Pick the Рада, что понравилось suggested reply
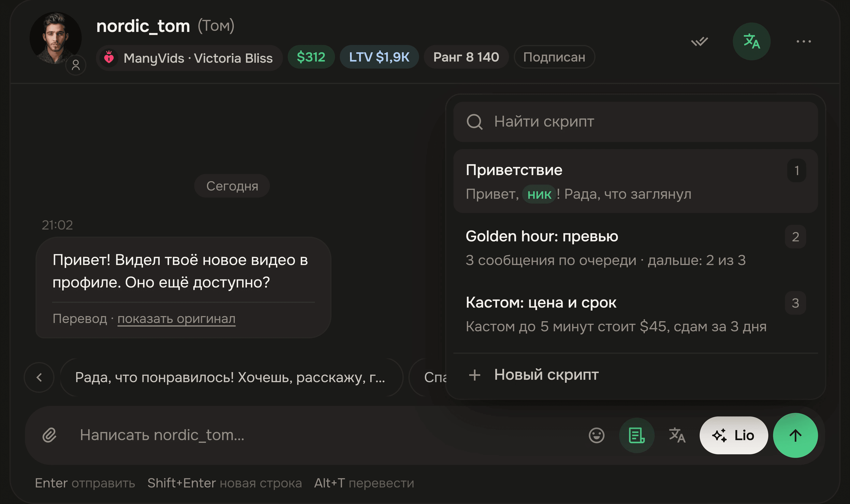This screenshot has width=850, height=504. (x=231, y=377)
